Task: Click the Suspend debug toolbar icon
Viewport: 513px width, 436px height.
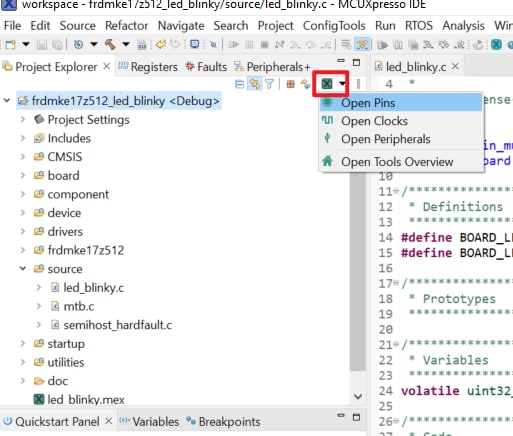Action: point(249,44)
